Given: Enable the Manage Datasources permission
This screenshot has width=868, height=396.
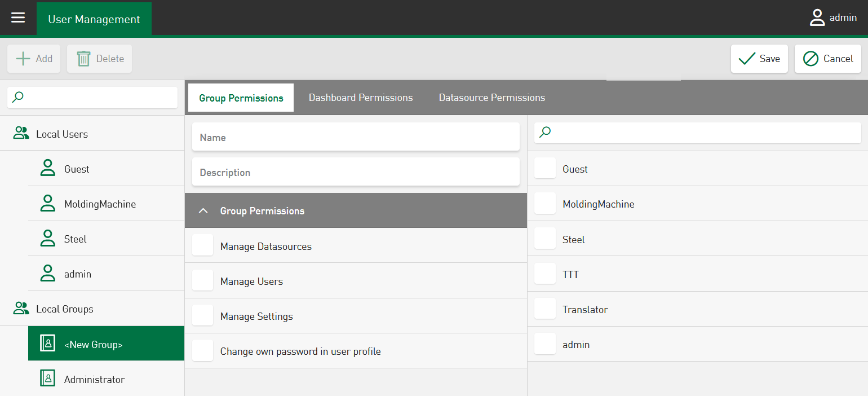Looking at the screenshot, I should pyautogui.click(x=203, y=245).
